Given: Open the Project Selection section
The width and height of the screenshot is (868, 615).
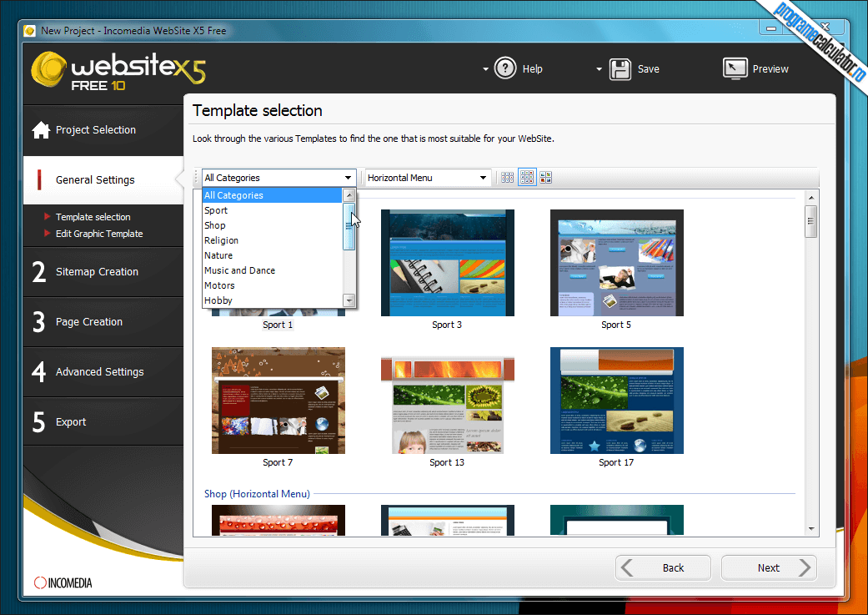Looking at the screenshot, I should pos(103,130).
